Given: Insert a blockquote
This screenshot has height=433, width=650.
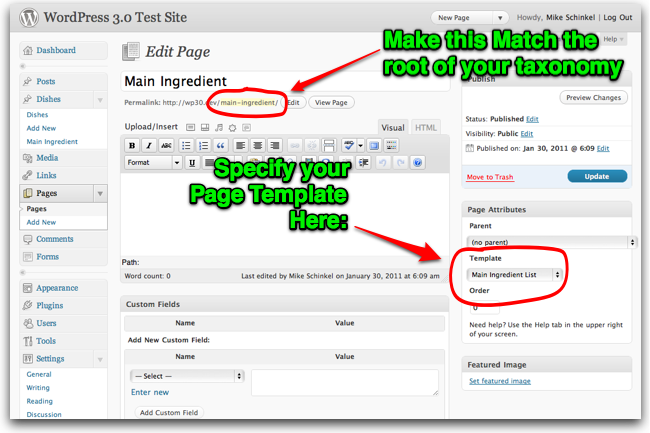Looking at the screenshot, I should tap(221, 145).
